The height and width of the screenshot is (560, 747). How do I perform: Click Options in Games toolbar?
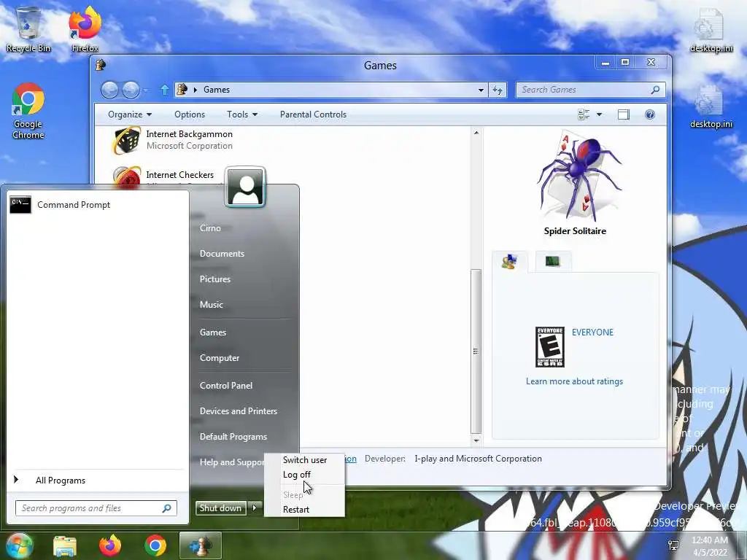click(190, 114)
